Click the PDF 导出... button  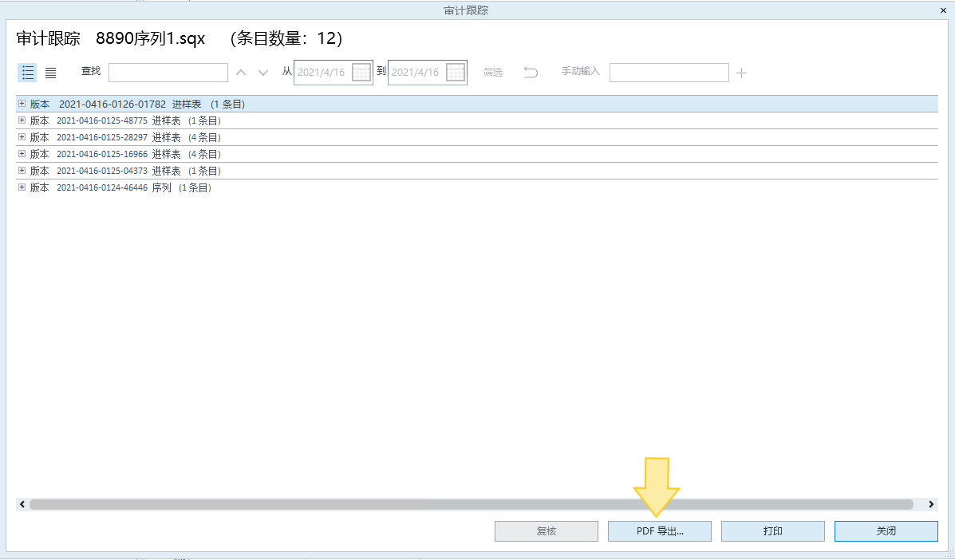point(660,530)
